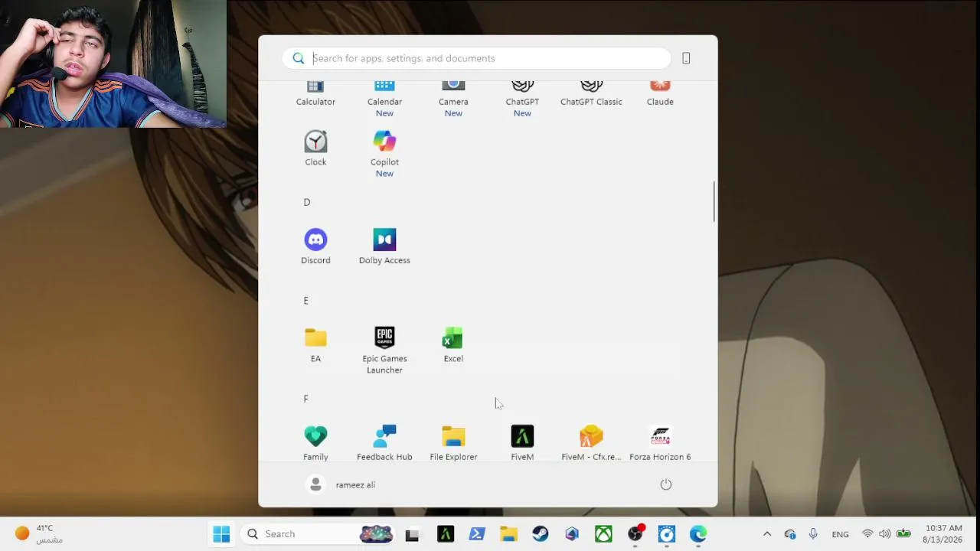Open the weather widget showing 41°C
This screenshot has height=551, width=980.
(x=40, y=534)
